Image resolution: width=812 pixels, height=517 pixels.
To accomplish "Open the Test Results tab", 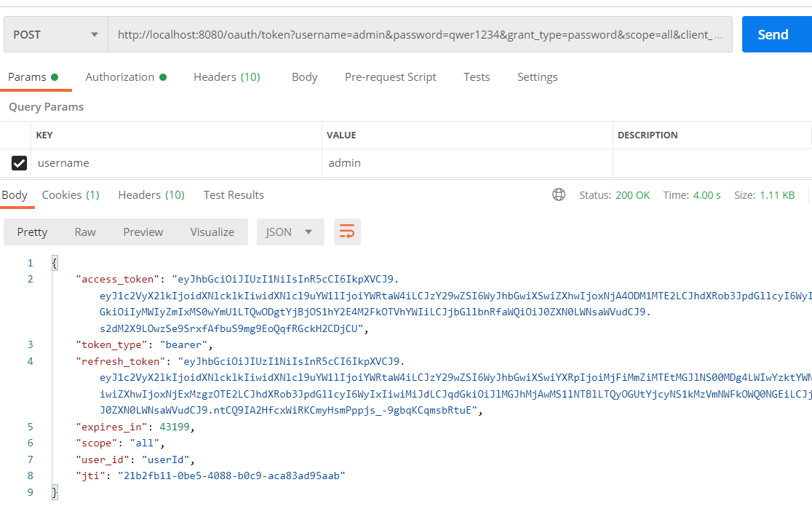I will point(234,195).
